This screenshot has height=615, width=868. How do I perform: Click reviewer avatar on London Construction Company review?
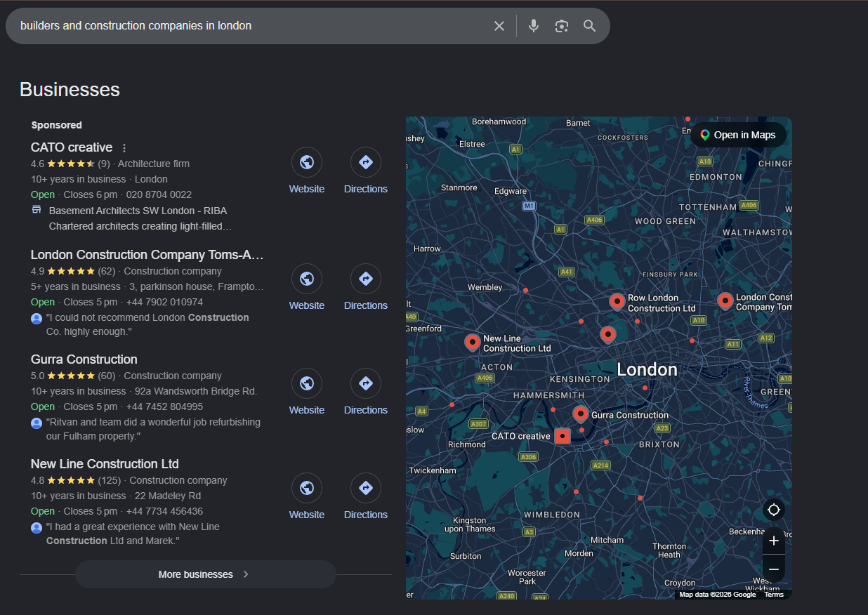tap(37, 318)
